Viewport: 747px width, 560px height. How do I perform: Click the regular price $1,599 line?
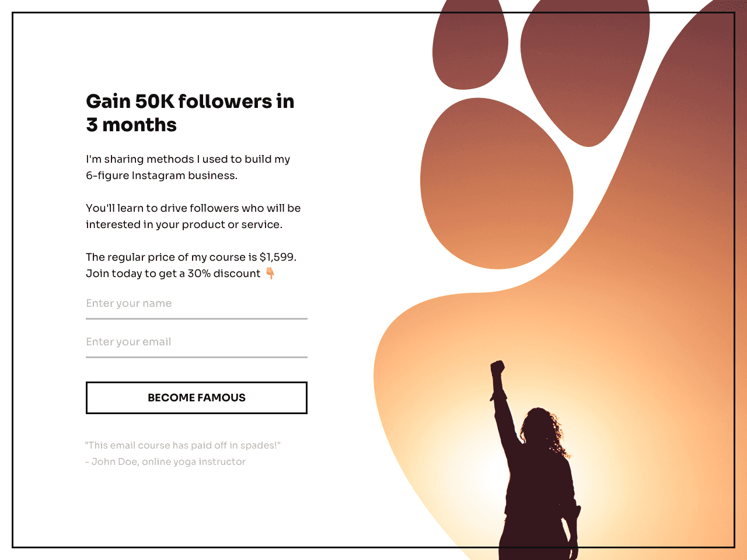tap(191, 257)
